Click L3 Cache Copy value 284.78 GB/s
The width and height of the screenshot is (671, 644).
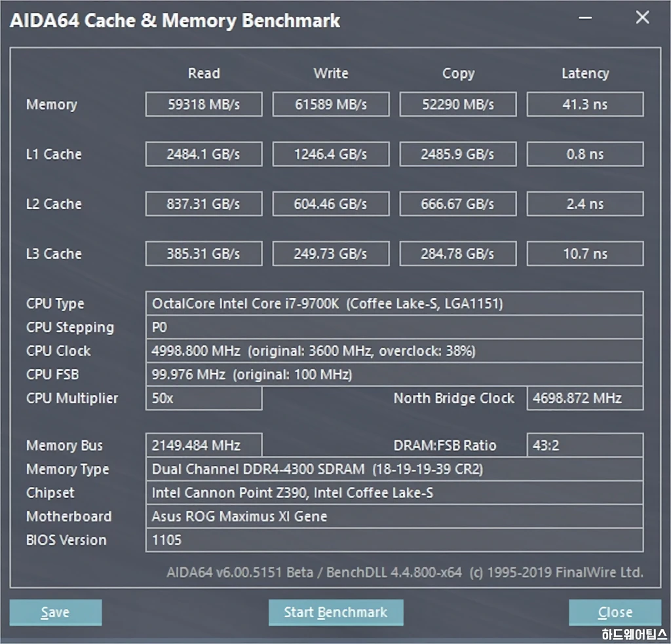[x=458, y=254]
